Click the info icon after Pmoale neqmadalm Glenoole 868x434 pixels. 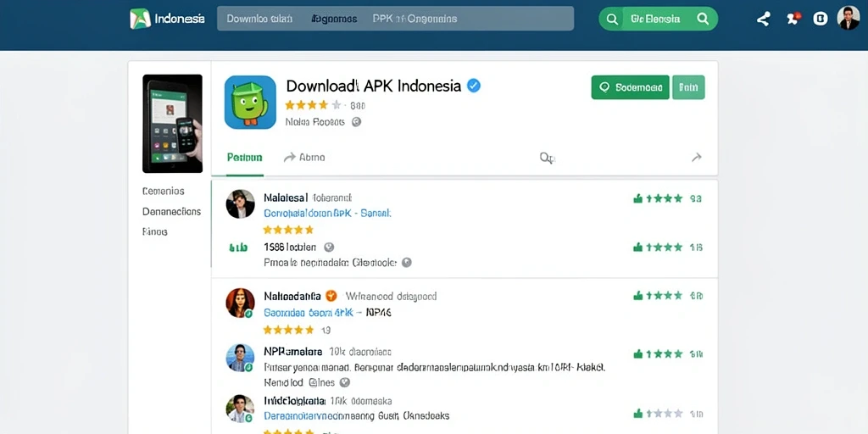tap(406, 263)
